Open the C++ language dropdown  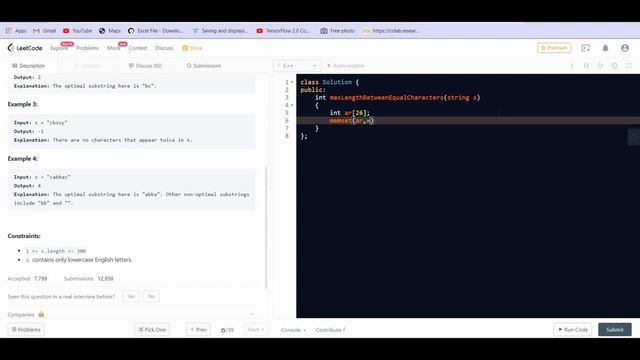pyautogui.click(x=297, y=66)
